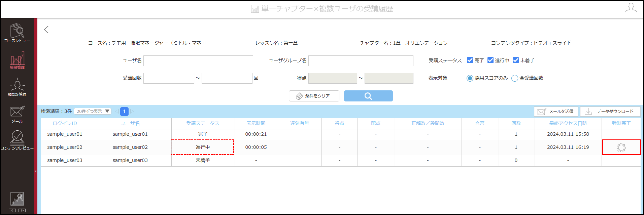Sort by the ログインID column header
The height and width of the screenshot is (215, 644).
pos(65,123)
